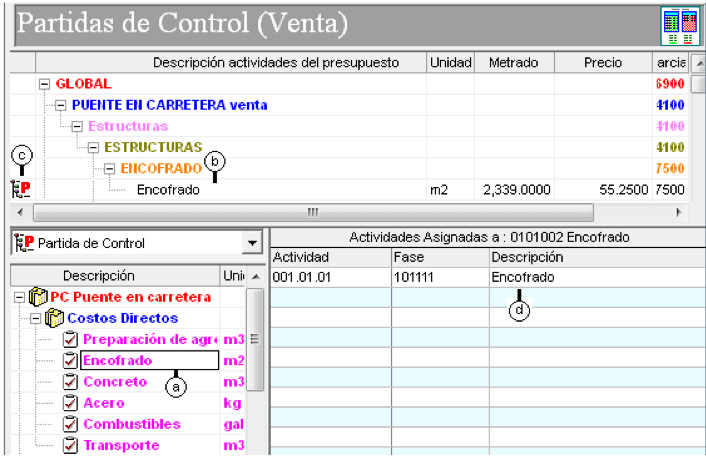706x458 pixels.
Task: Click the budget comparison icon in title bar
Action: (680, 26)
